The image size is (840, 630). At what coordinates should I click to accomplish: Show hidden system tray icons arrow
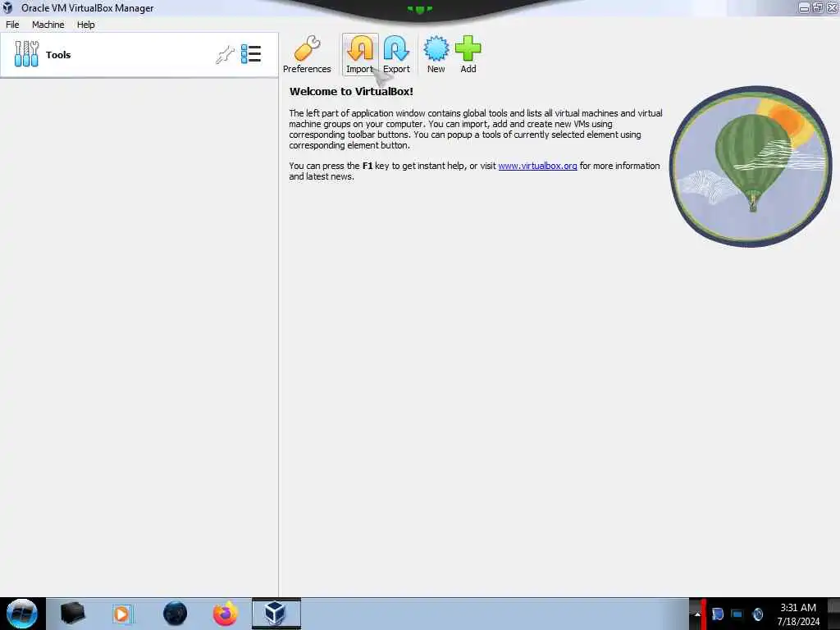pos(696,614)
